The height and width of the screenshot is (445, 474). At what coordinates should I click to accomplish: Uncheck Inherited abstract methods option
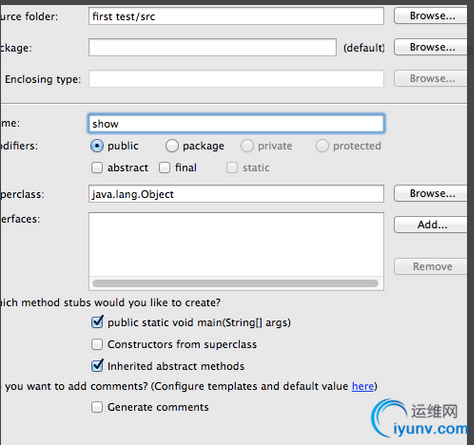[x=97, y=366]
